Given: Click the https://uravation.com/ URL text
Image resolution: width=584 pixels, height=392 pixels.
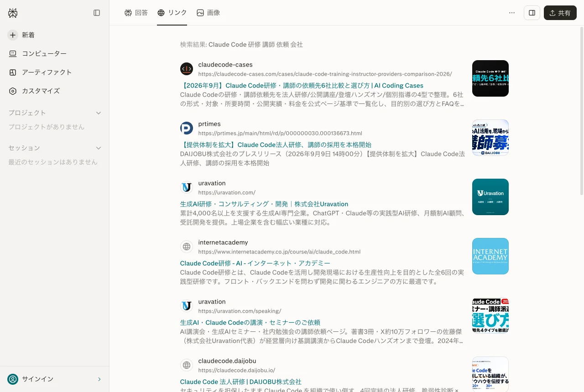Looking at the screenshot, I should [227, 192].
